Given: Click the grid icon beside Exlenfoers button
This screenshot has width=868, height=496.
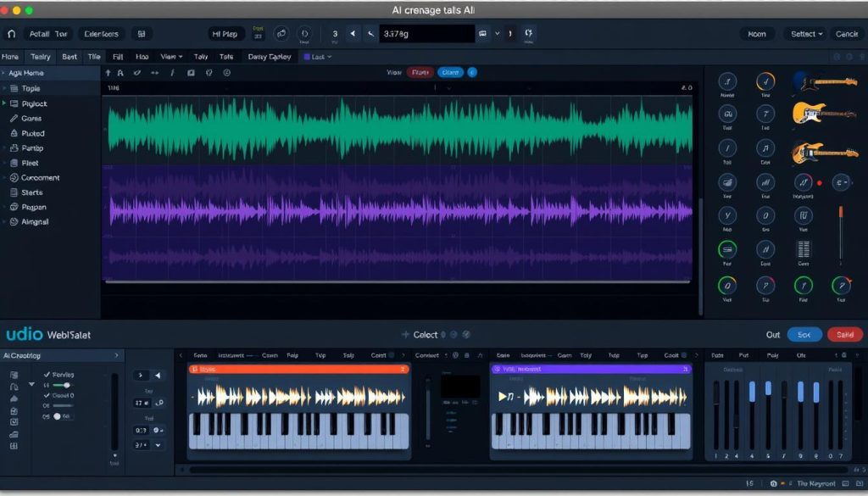Looking at the screenshot, I should (x=142, y=34).
